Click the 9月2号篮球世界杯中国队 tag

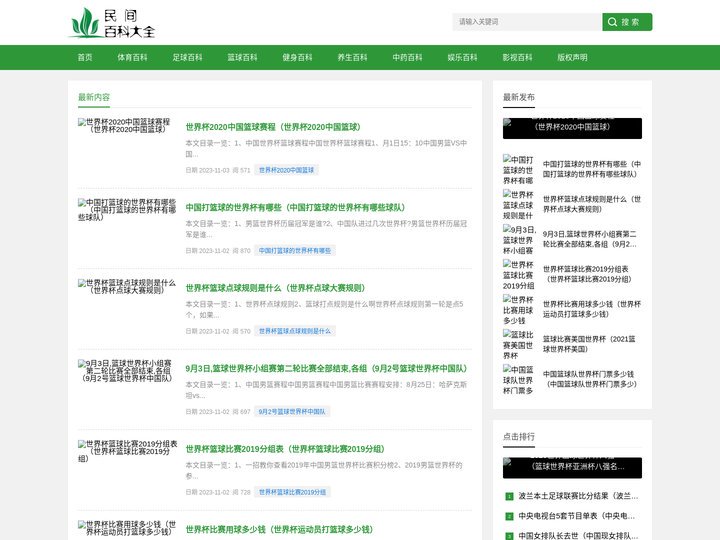(x=292, y=411)
